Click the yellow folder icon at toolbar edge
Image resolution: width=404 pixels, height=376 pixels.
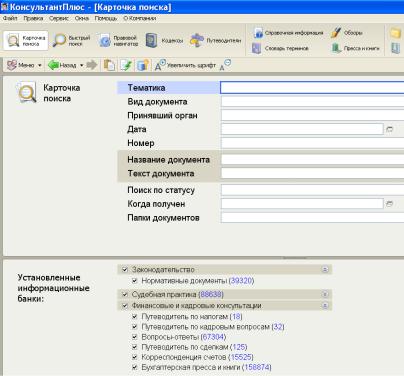tap(395, 33)
